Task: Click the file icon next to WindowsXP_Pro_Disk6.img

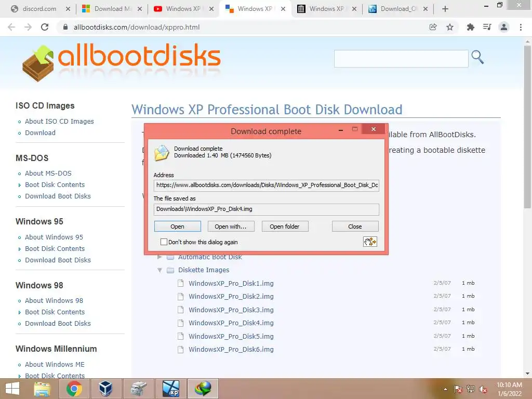Action: (x=181, y=350)
